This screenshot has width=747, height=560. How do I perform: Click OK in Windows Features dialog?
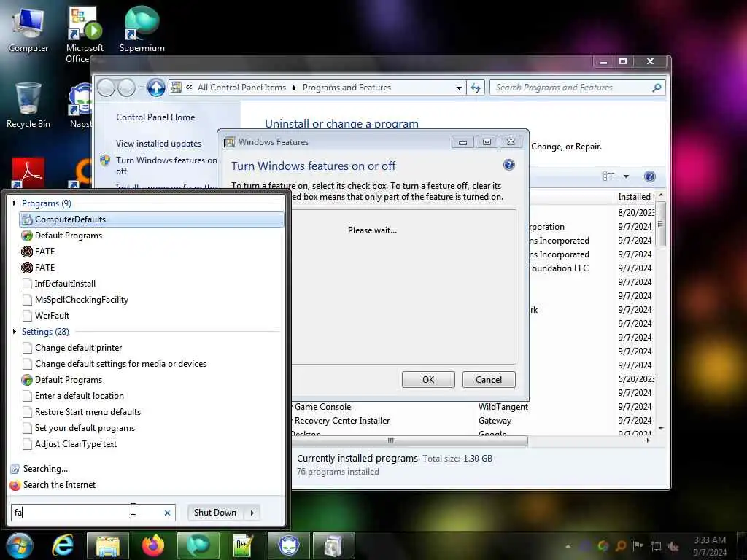[428, 379]
